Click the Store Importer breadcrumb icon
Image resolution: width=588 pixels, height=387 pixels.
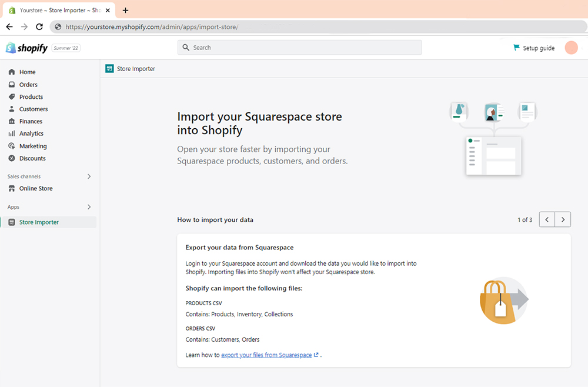(109, 69)
